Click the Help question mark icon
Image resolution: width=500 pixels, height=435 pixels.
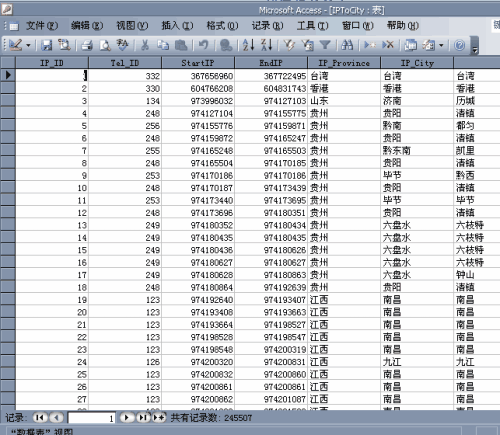pos(460,45)
